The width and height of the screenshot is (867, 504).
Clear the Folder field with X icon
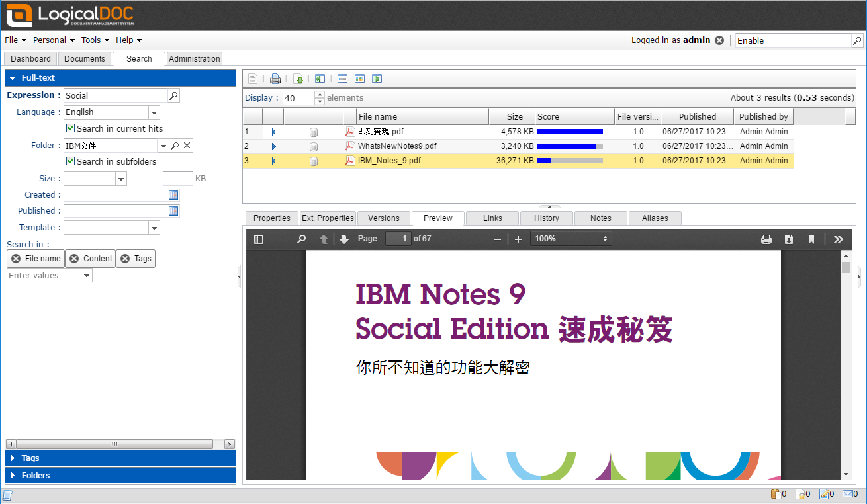187,146
